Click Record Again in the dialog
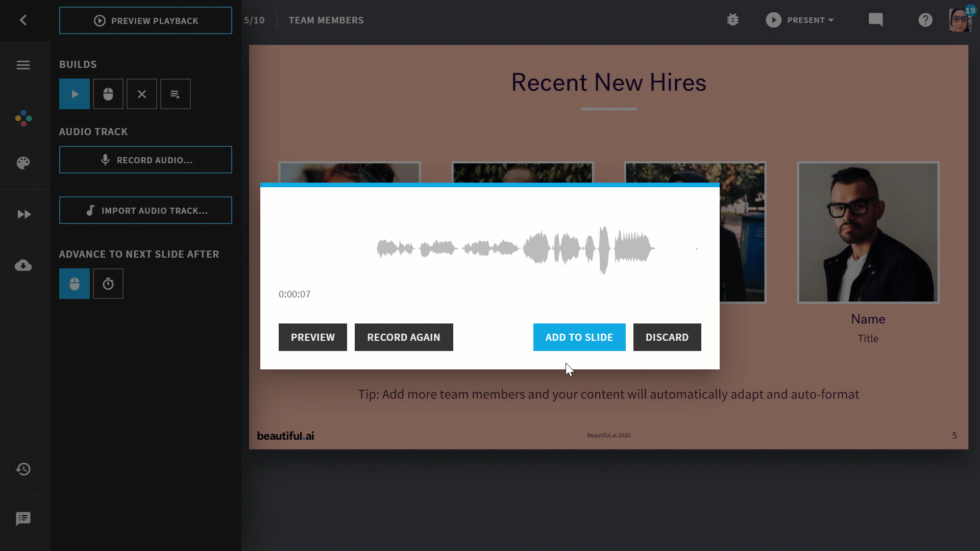Screen dimensions: 980x551 coord(404,337)
